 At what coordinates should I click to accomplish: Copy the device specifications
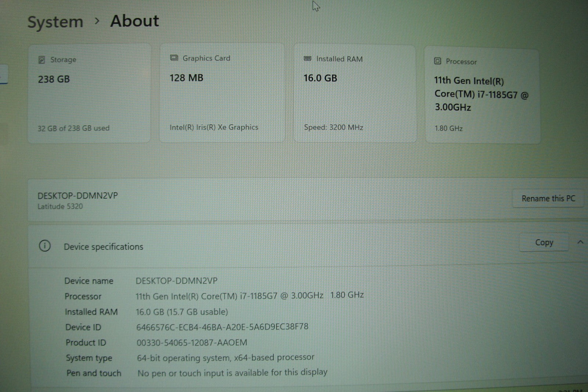(544, 243)
